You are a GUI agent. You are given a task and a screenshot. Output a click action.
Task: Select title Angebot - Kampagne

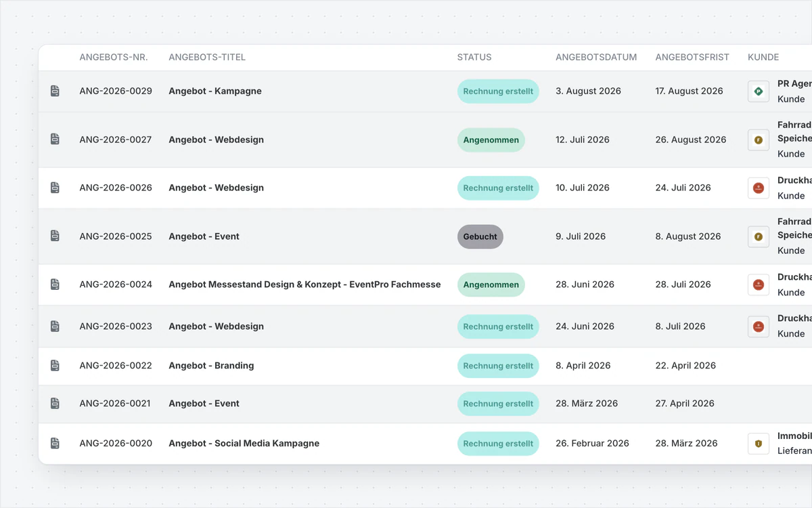(215, 91)
